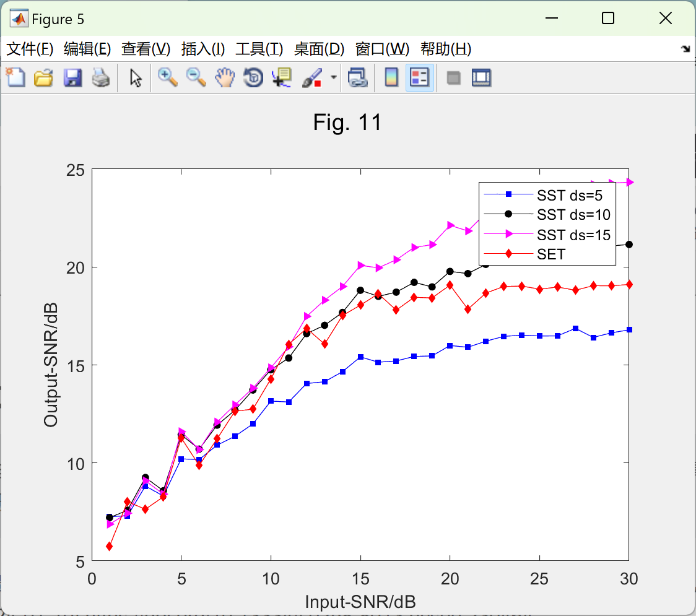Open the 窗口(W) menu
The width and height of the screenshot is (696, 616).
point(382,49)
